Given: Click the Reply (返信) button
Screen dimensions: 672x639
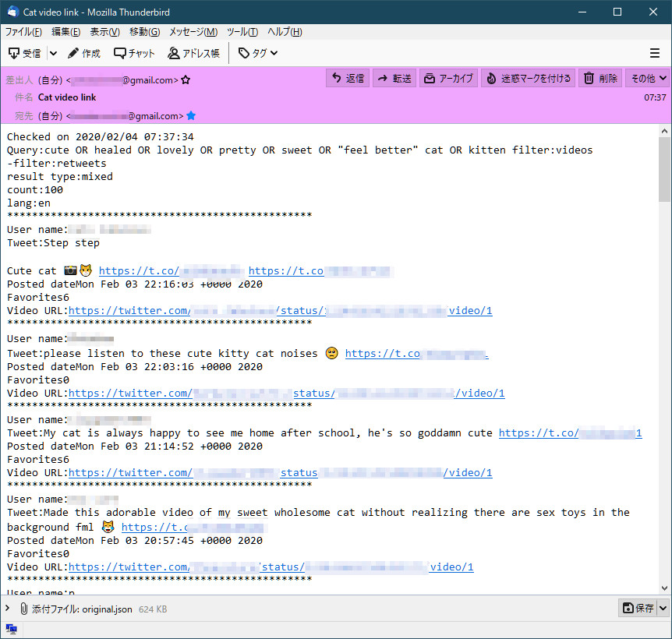Looking at the screenshot, I should point(348,79).
